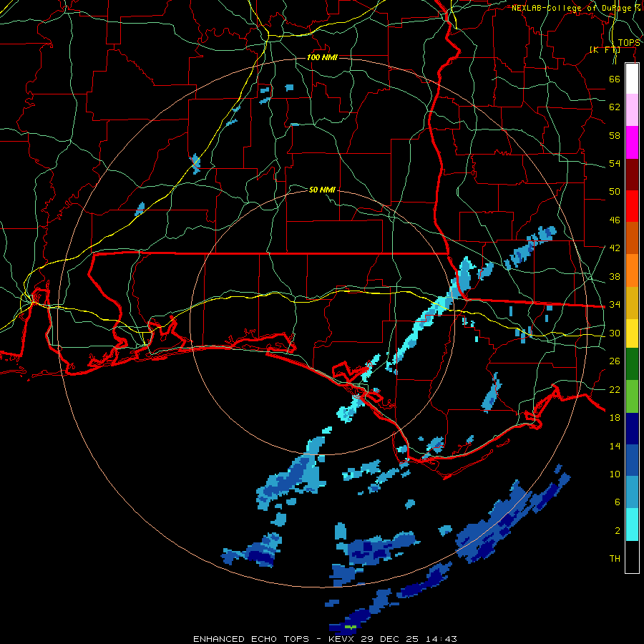This screenshot has height=644, width=644.
Task: Click the TH threshold label
Action: click(615, 558)
